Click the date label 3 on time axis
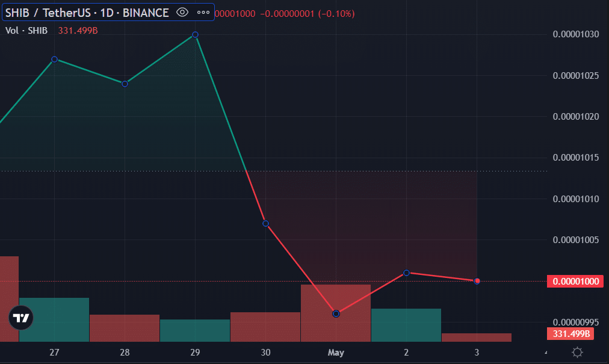The width and height of the screenshot is (609, 364). (x=477, y=353)
